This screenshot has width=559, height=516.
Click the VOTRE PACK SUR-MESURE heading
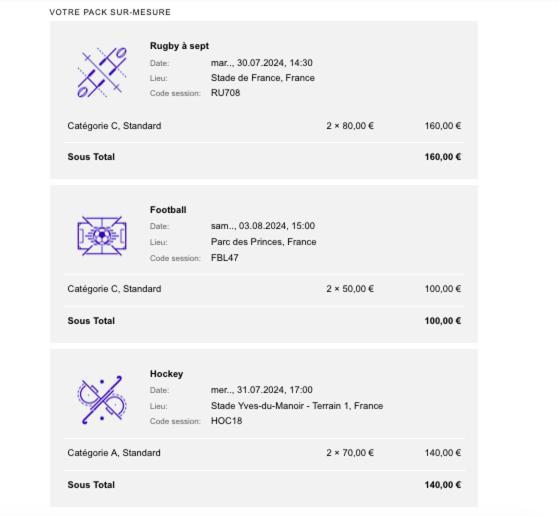[x=110, y=12]
